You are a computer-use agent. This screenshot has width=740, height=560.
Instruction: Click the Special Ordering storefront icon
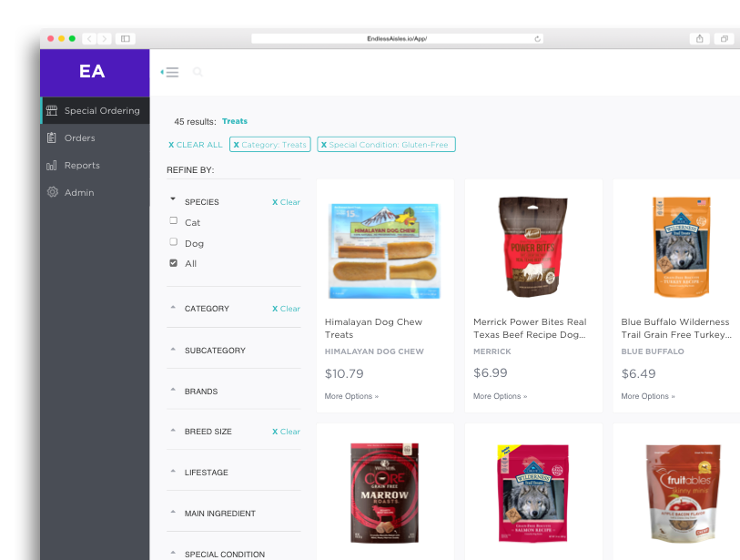52,110
